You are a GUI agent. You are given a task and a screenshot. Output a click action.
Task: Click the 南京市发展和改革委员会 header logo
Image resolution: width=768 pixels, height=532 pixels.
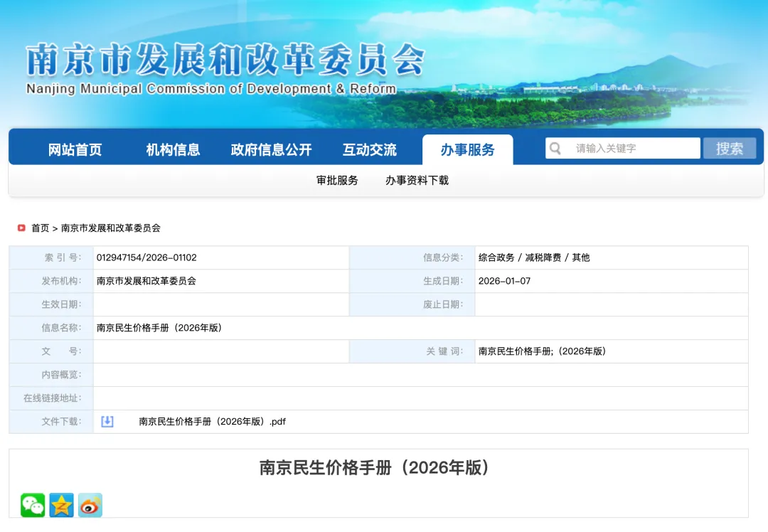(225, 59)
